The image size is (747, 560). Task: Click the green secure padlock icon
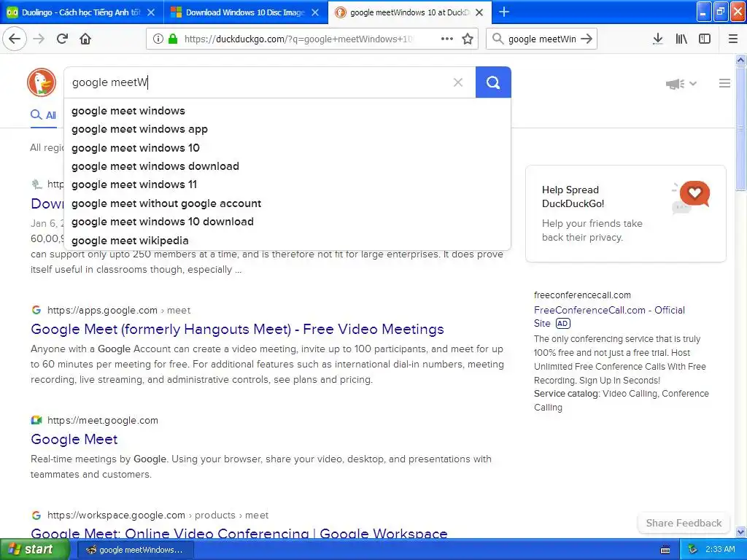coord(173,39)
